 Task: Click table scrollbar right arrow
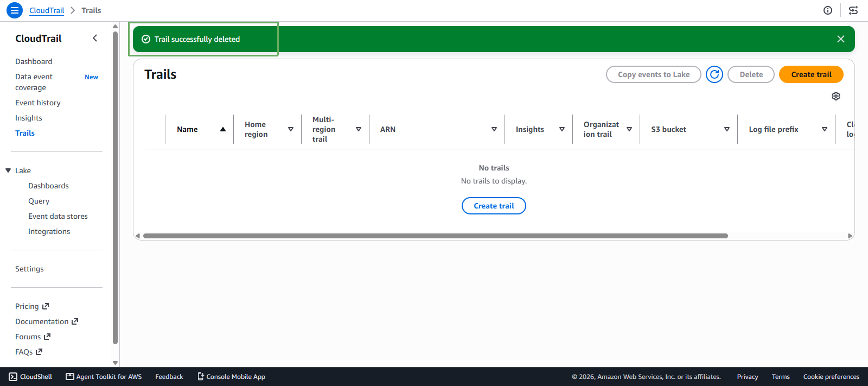pos(850,236)
